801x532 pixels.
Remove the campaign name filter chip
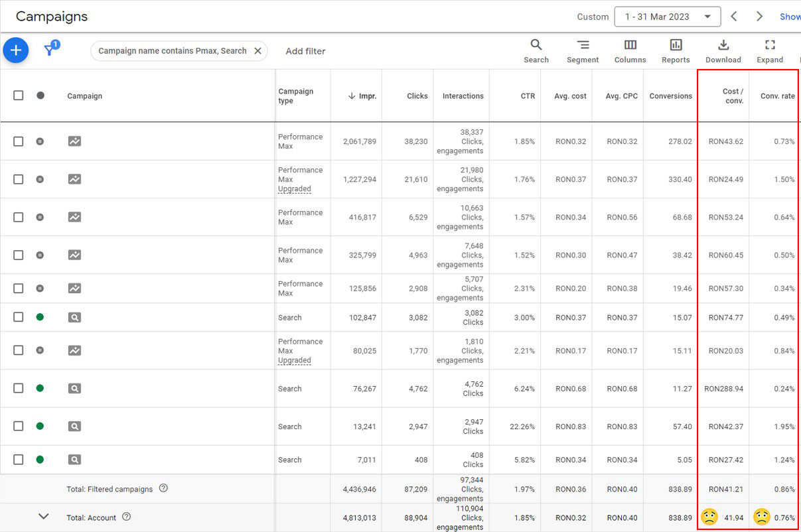coord(258,51)
